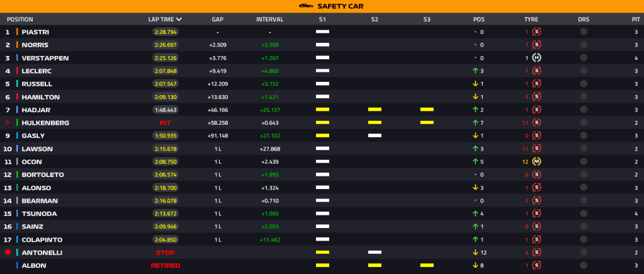Viewport: 644px width, 274px height.
Task: Click Norris's soft tyre icon
Action: [x=536, y=45]
